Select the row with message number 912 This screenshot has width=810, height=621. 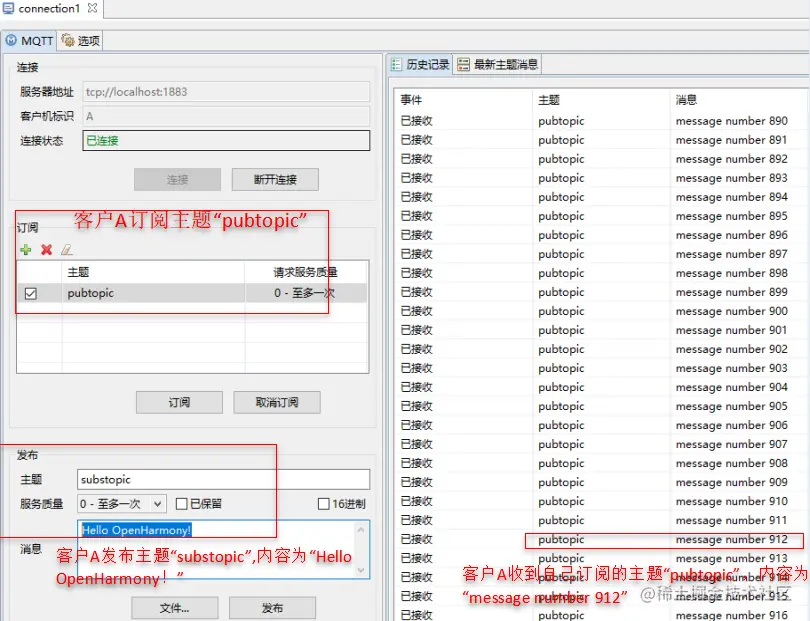(601, 539)
